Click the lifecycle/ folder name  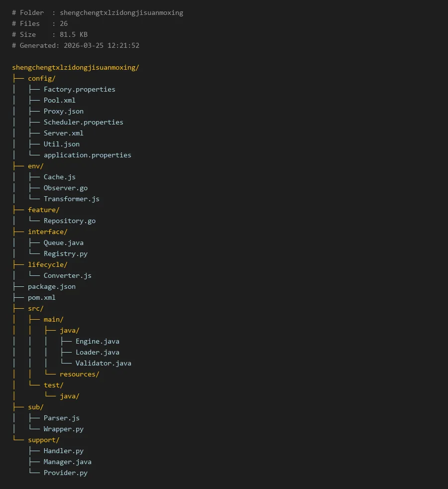[x=47, y=264]
